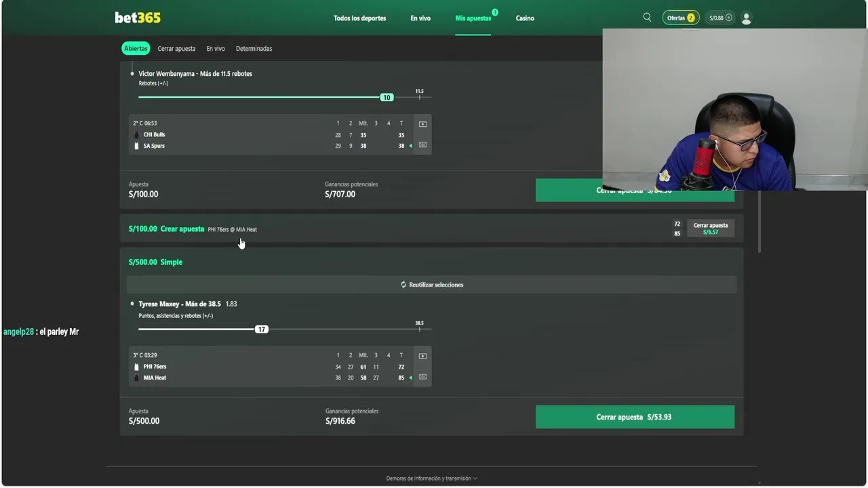Click the SA Spurs team name
The height and width of the screenshot is (488, 868).
[154, 146]
